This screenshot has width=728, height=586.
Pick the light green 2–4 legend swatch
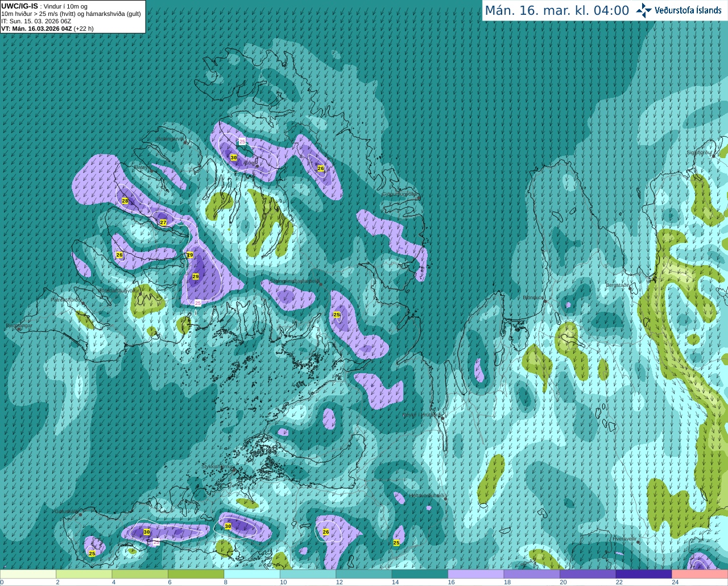tap(84, 574)
